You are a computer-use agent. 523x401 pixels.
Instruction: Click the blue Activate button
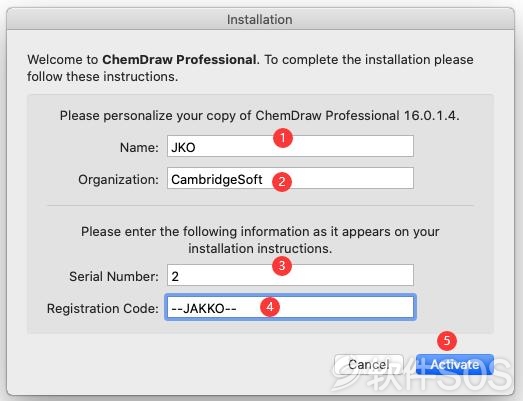click(455, 364)
